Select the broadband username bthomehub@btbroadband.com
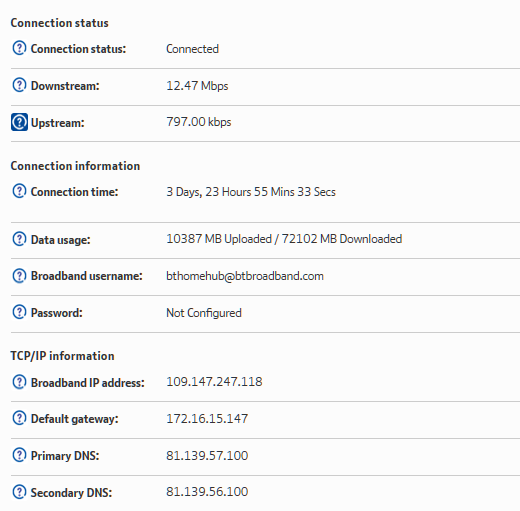The image size is (520, 511). tap(245, 276)
